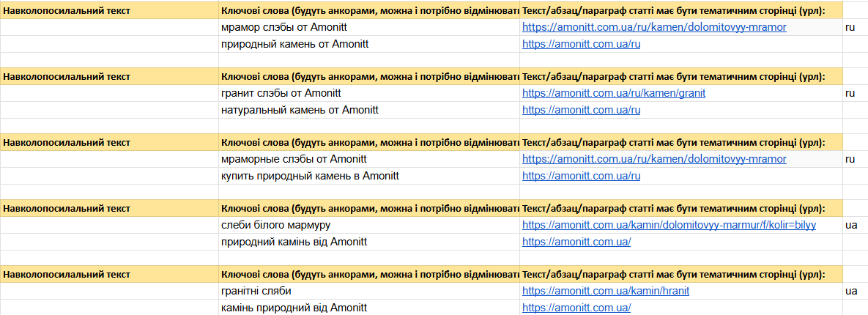Select the cell "гранітні сляби"
The image size is (868, 315).
(369, 292)
